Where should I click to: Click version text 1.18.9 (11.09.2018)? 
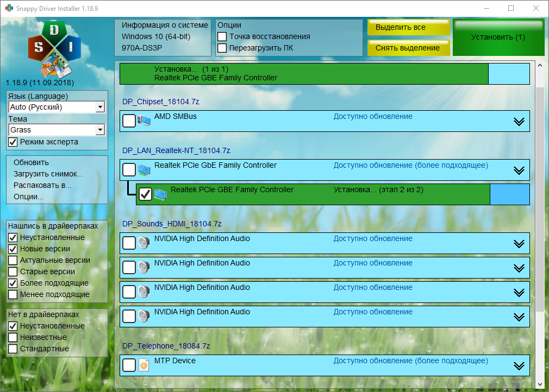pos(40,83)
